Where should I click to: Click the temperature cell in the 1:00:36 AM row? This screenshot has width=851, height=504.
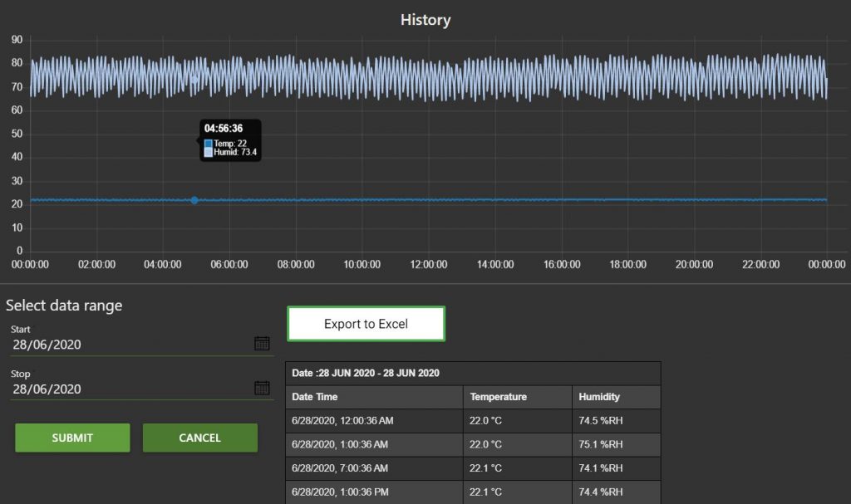pos(518,444)
